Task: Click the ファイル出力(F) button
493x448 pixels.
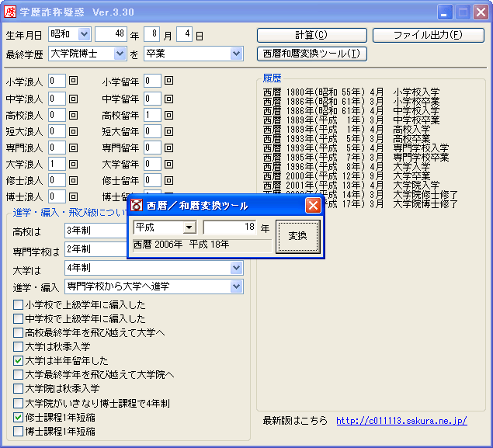Action: 428,35
